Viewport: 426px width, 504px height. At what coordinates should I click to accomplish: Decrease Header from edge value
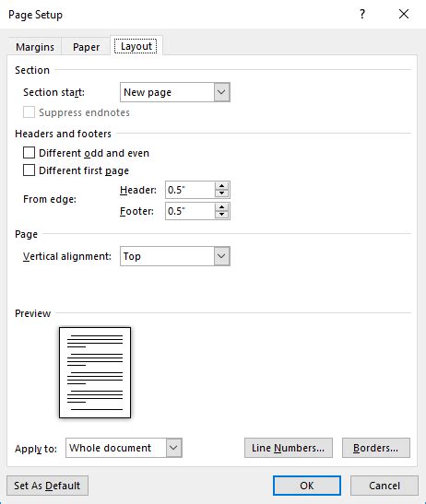(221, 193)
